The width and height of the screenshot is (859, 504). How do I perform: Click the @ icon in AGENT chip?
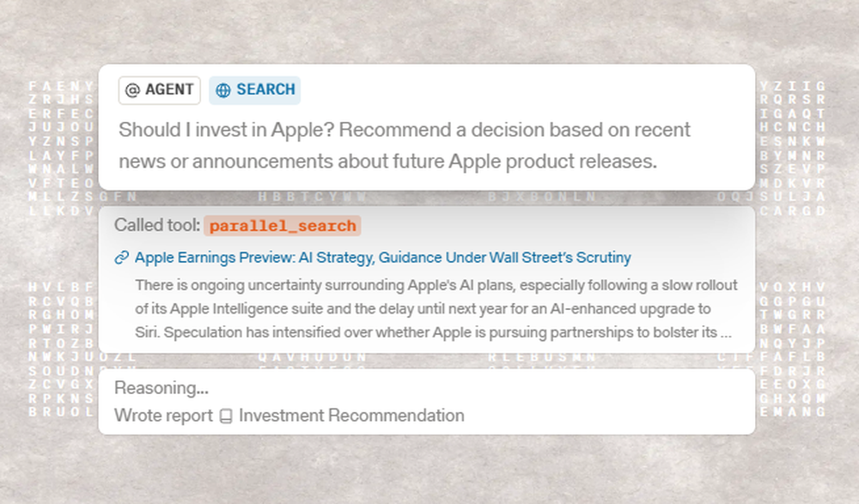pos(132,90)
